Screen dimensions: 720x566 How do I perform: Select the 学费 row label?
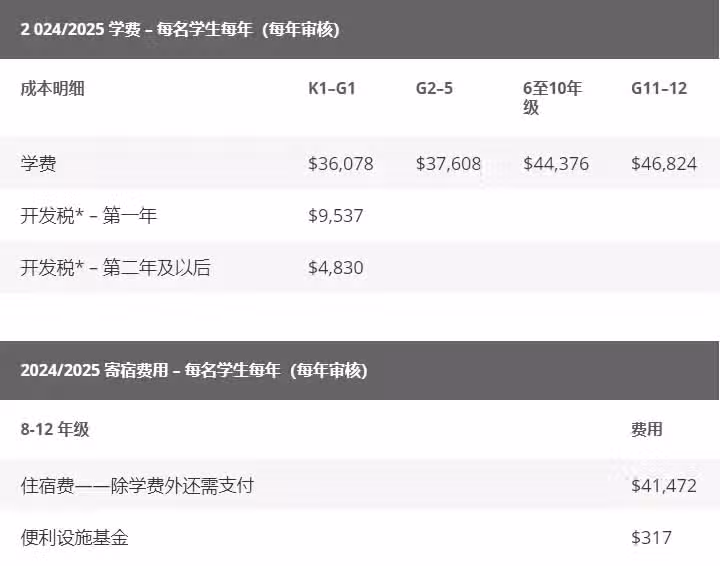coord(39,164)
